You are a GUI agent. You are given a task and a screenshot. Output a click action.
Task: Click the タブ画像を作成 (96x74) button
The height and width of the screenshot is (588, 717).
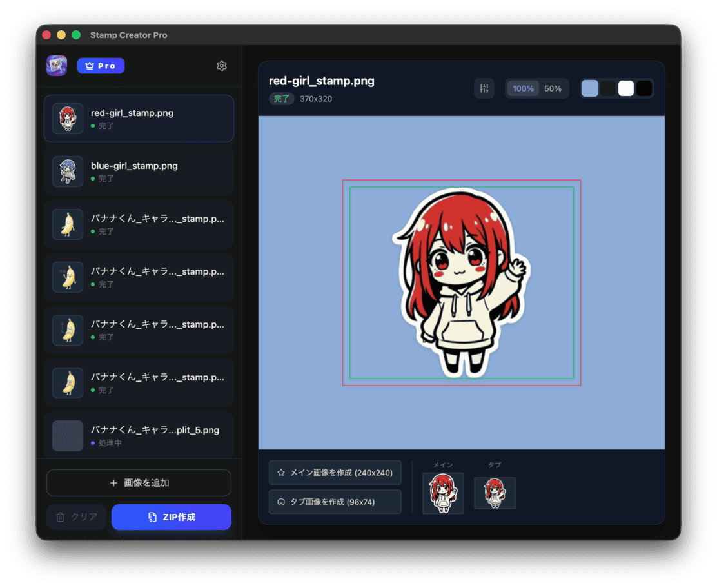[335, 502]
